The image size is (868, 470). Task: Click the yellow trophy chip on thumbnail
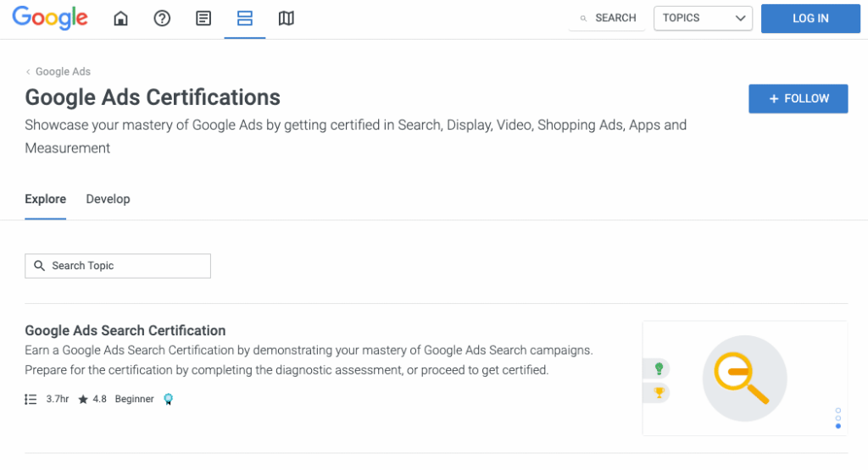point(657,393)
